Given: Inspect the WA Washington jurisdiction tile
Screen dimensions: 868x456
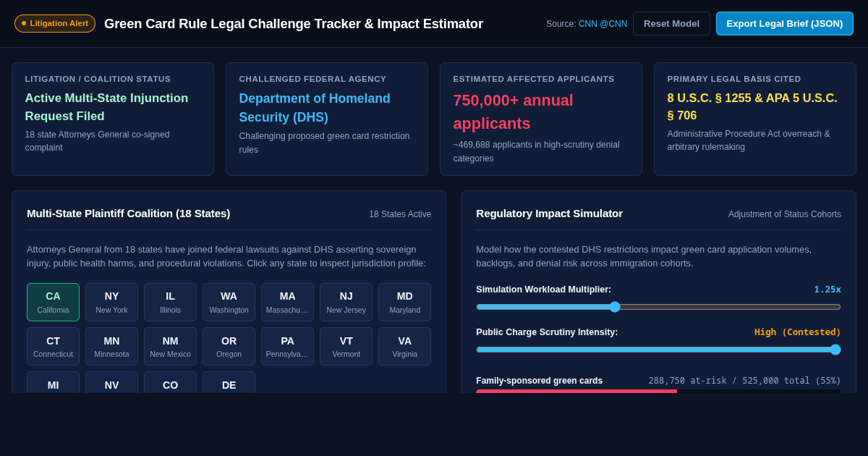Looking at the screenshot, I should tap(229, 302).
